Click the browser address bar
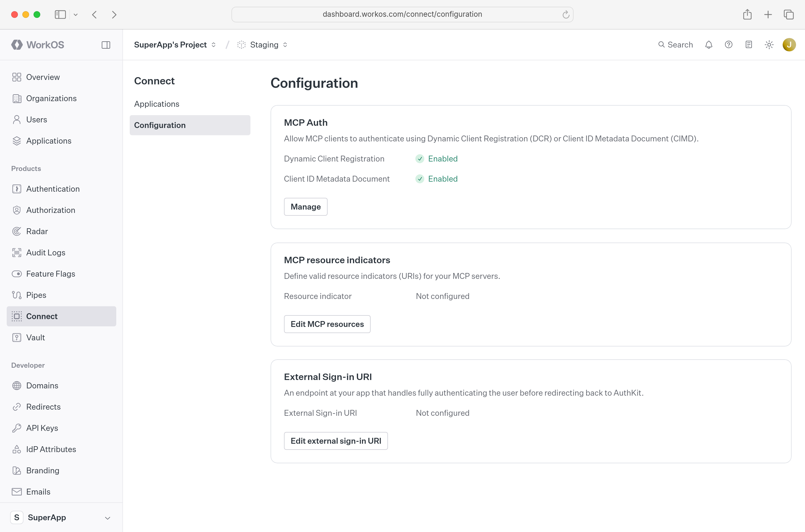805x532 pixels. [x=402, y=14]
